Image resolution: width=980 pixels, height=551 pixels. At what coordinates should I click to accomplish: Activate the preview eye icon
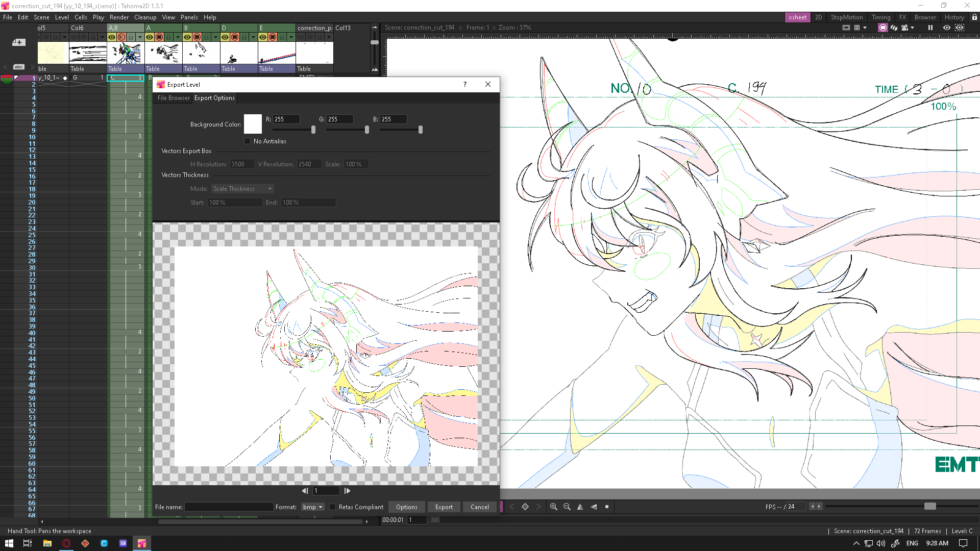[x=947, y=28]
